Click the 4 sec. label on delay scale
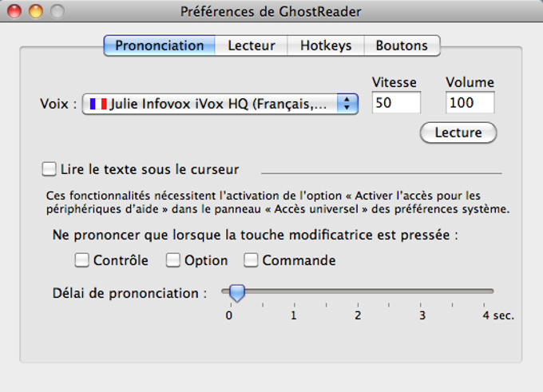 tap(498, 315)
